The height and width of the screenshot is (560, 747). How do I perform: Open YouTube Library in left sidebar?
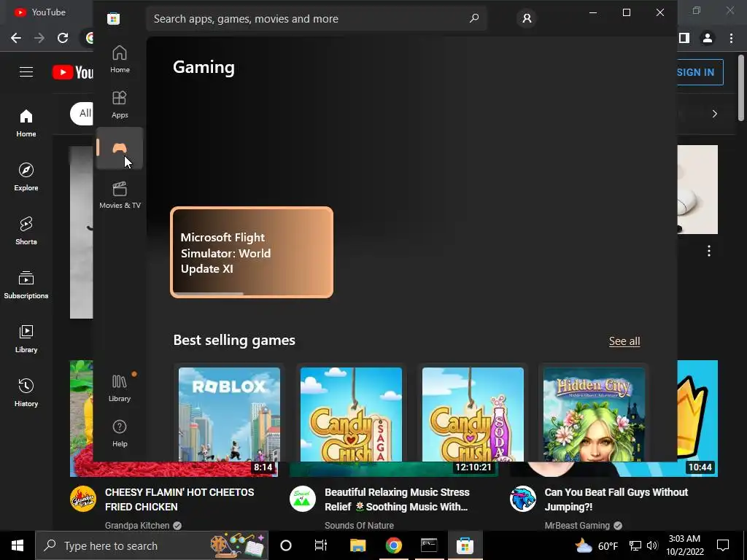[26, 338]
